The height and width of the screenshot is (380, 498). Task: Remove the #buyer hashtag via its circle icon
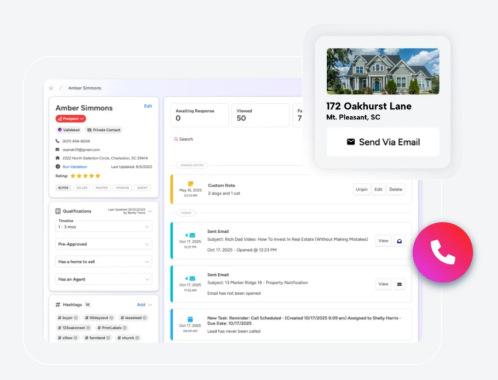(76, 318)
